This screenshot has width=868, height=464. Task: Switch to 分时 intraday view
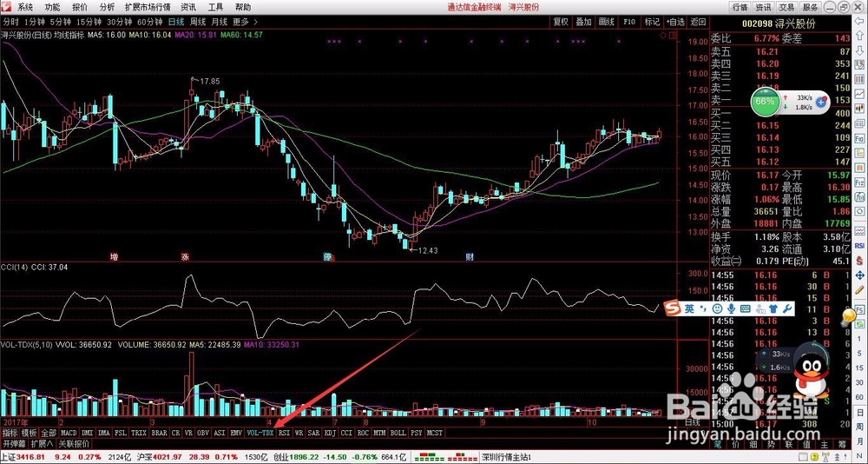11,23
